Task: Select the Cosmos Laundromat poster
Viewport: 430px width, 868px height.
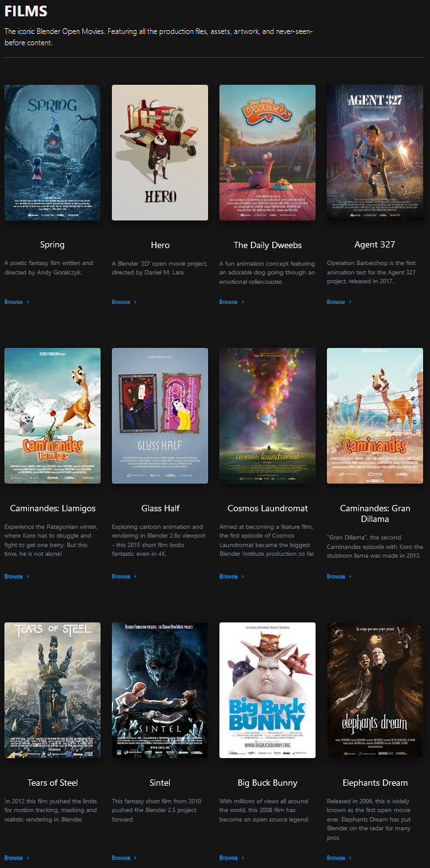Action: [x=267, y=416]
